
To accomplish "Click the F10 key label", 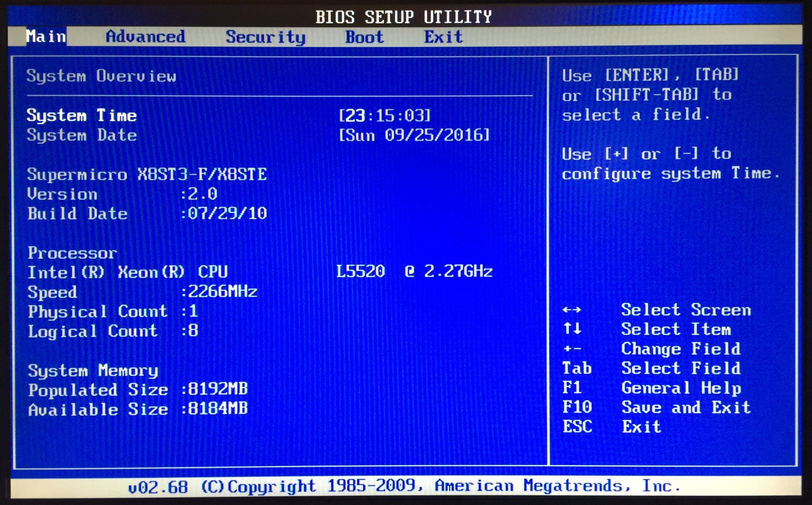I will point(577,407).
